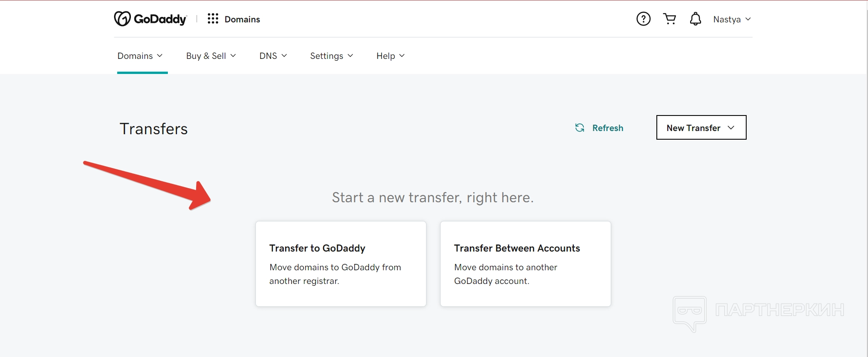This screenshot has height=357, width=868.
Task: Open the help question mark icon
Action: [643, 19]
